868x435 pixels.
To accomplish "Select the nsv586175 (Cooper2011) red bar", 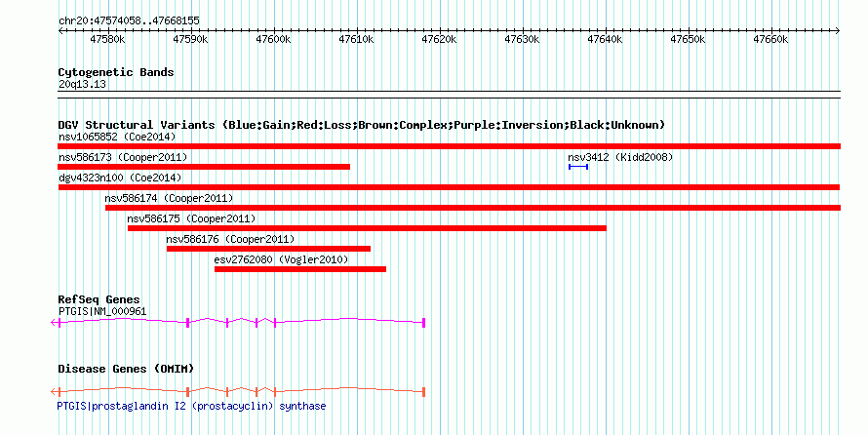I will (367, 228).
